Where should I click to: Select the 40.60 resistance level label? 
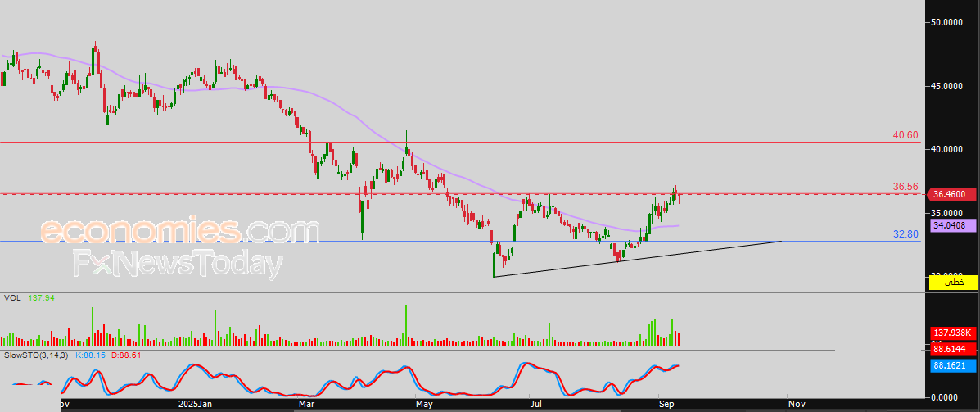tap(905, 136)
